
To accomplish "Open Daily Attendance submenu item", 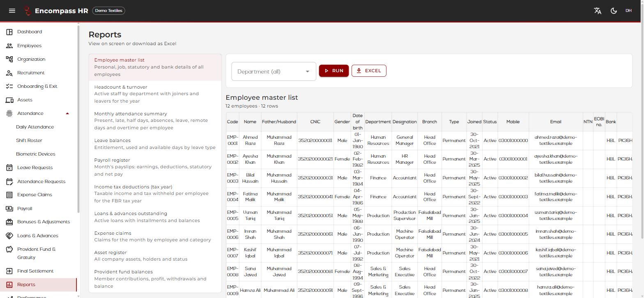I will (x=35, y=127).
